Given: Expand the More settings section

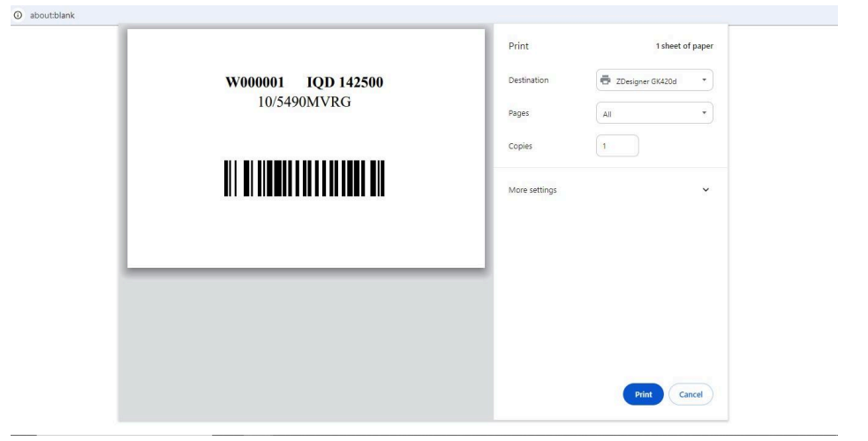Looking at the screenshot, I should click(x=609, y=190).
